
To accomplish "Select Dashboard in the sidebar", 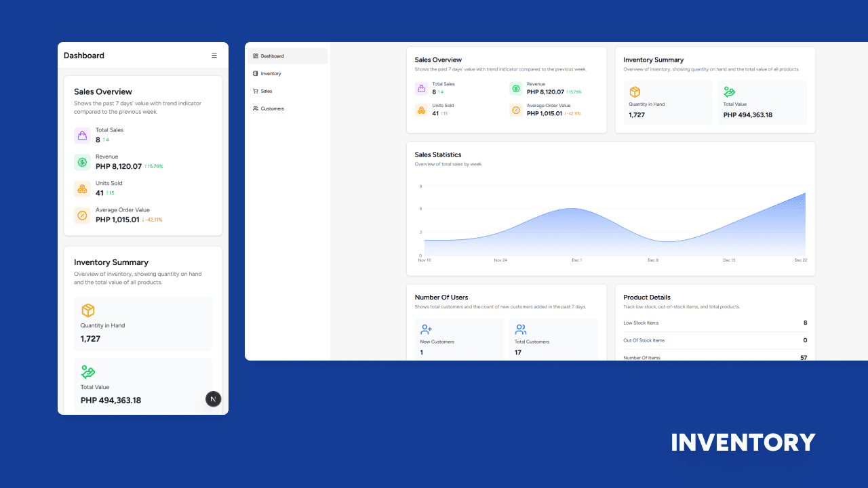I will point(288,56).
